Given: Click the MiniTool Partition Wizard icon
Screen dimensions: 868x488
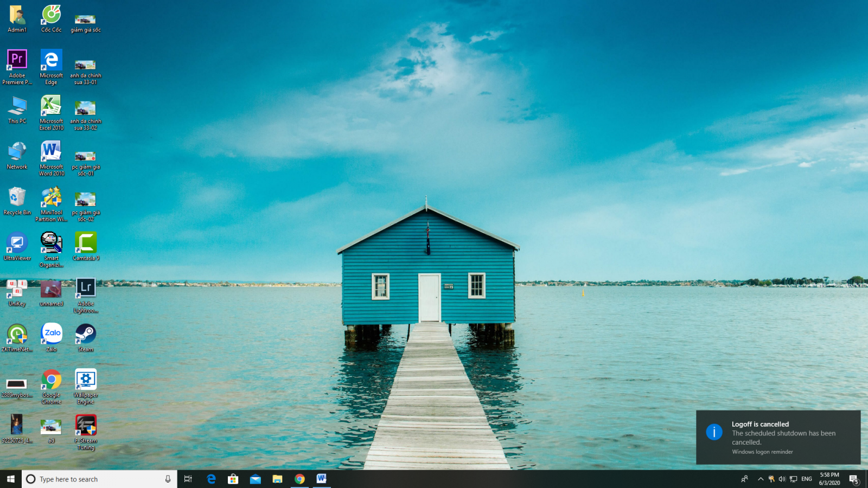Looking at the screenshot, I should click(51, 197).
